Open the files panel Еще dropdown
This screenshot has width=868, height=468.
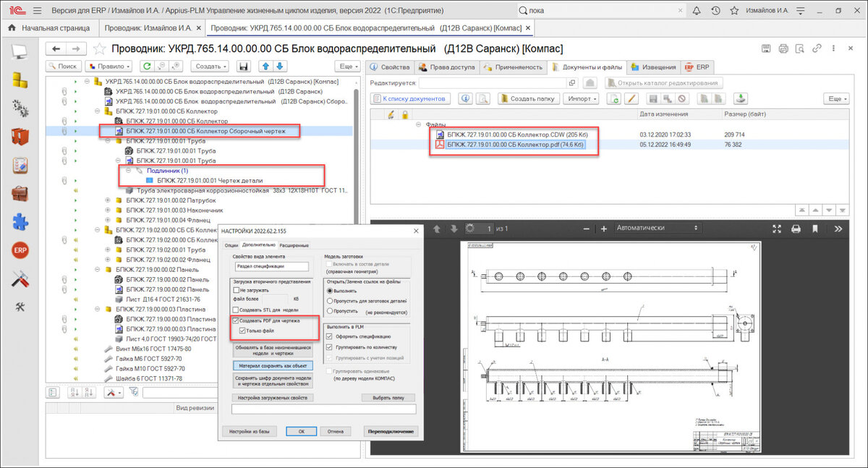pyautogui.click(x=835, y=98)
